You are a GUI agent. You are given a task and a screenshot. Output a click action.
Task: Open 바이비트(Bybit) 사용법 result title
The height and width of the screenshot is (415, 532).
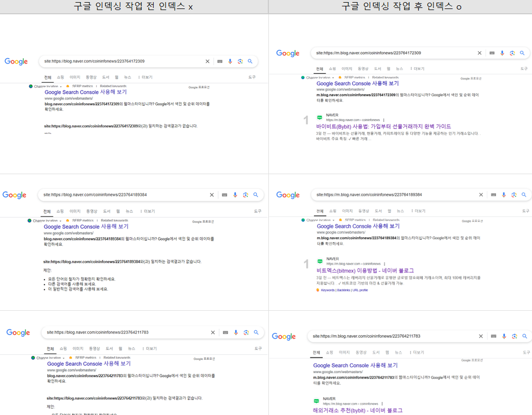(383, 127)
